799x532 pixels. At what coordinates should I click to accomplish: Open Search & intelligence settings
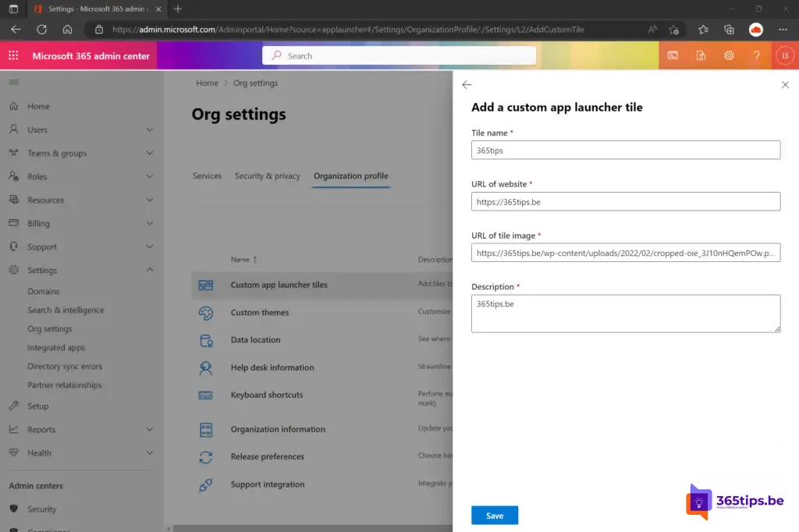tap(66, 310)
